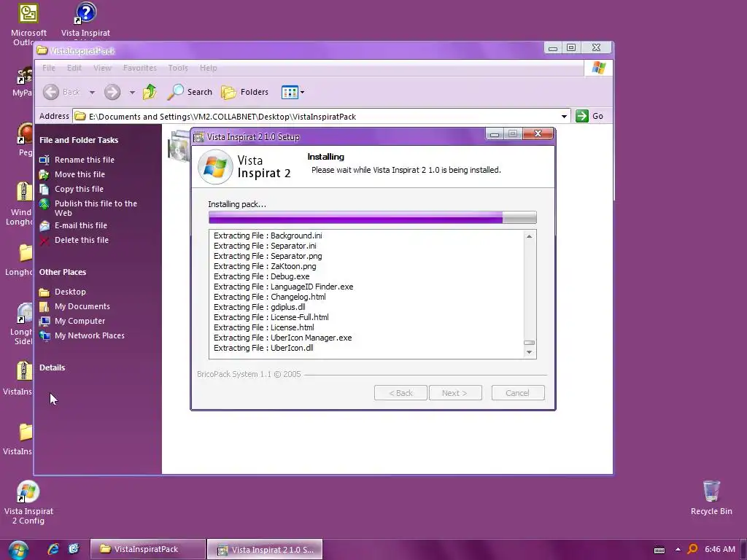Open the Recycle Bin desktop icon
The width and height of the screenshot is (747, 560).
[x=711, y=497]
